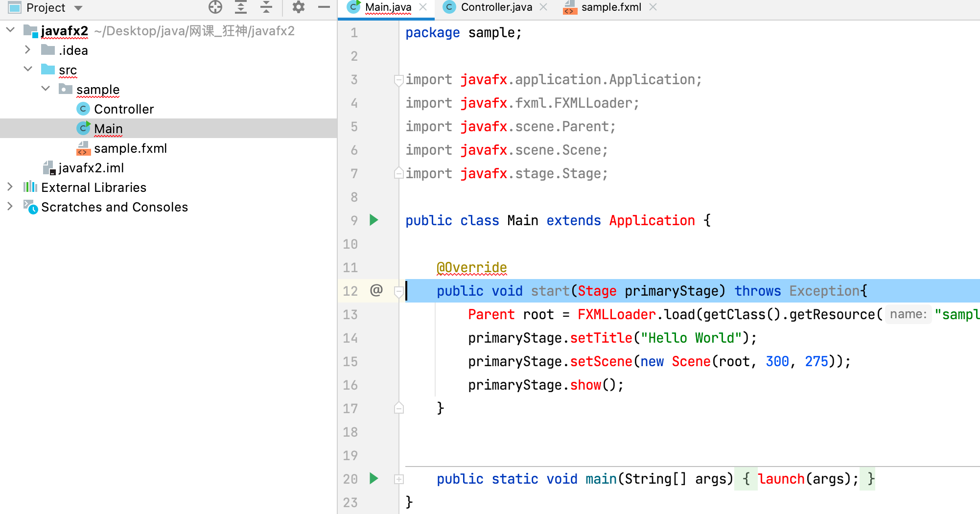Screen dimensions: 980x514
Task: Select the .idea folder label
Action: [73, 50]
